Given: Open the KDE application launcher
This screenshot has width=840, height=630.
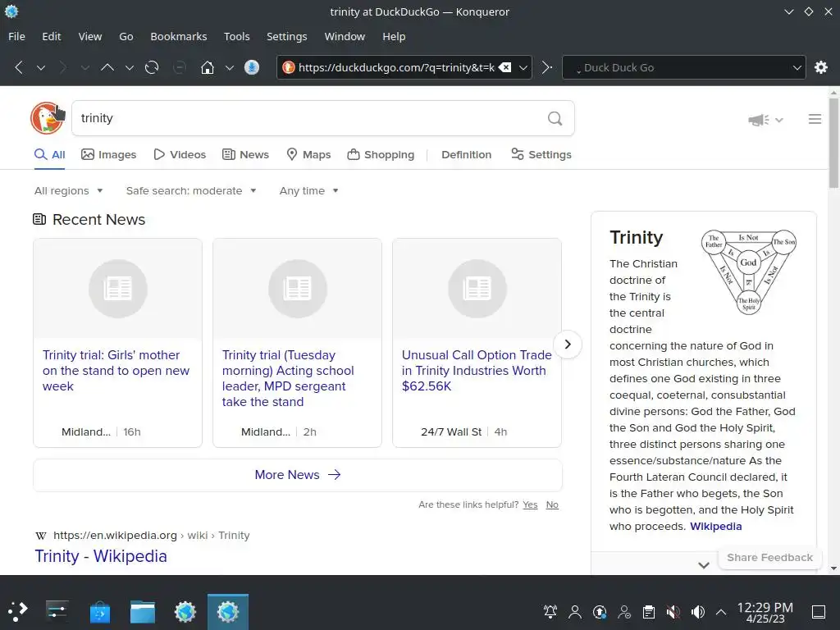Looking at the screenshot, I should 18,610.
